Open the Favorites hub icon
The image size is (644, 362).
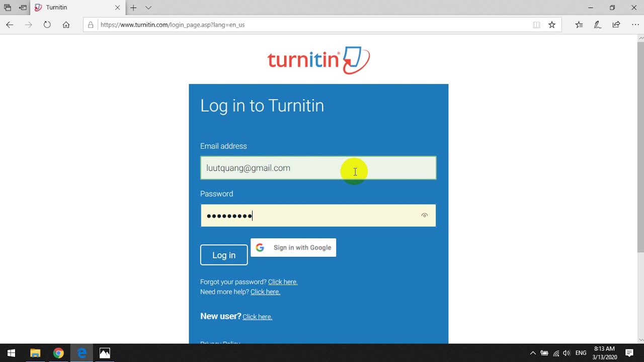tap(579, 25)
